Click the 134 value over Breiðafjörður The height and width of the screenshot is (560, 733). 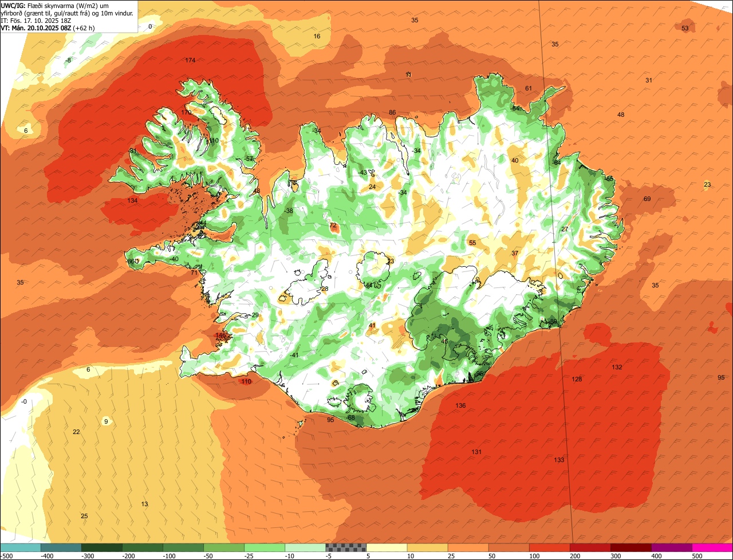133,200
